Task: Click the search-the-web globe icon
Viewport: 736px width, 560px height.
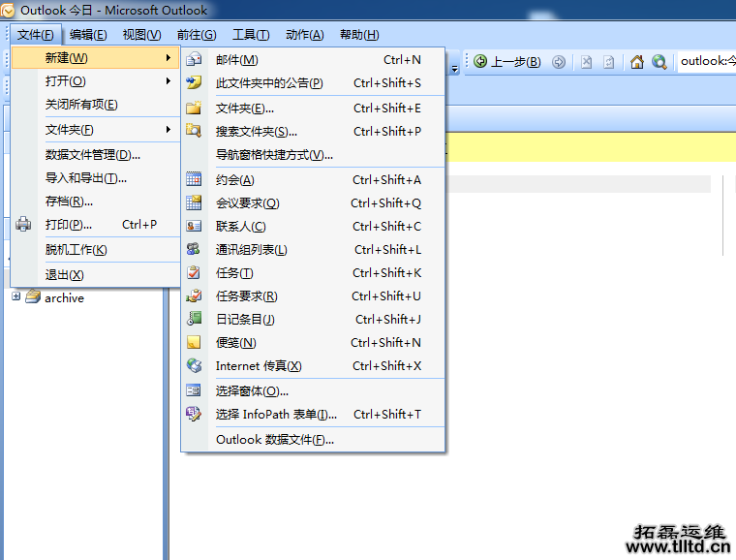Action: (x=659, y=61)
